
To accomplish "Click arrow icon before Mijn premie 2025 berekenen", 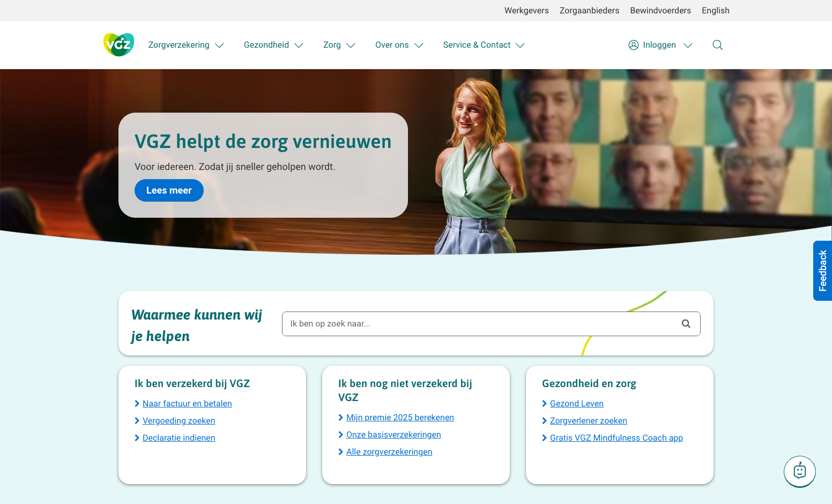I will [340, 418].
